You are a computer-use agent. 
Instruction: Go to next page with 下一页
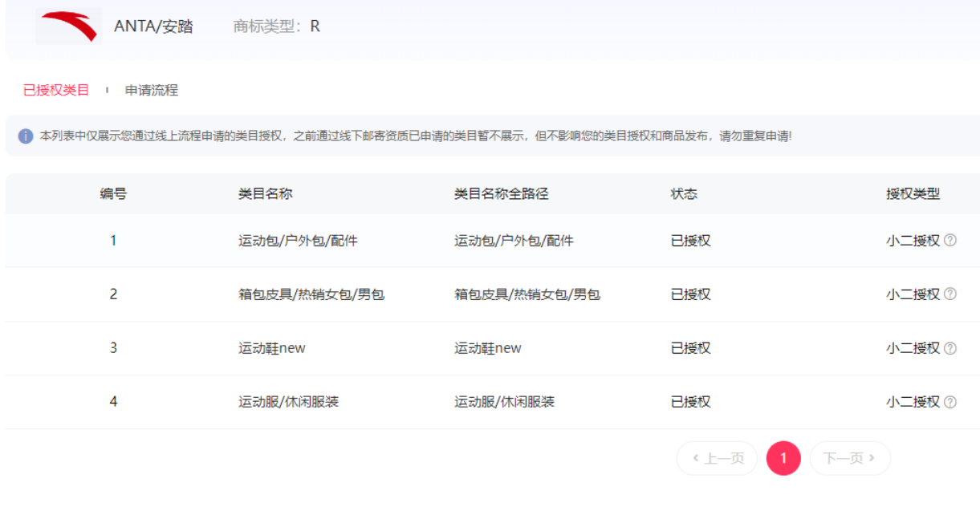coord(850,458)
